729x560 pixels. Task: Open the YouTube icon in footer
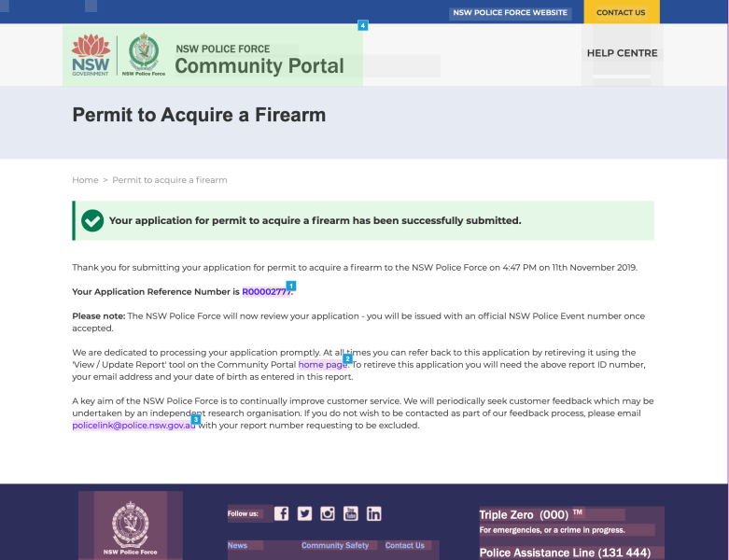tap(351, 513)
